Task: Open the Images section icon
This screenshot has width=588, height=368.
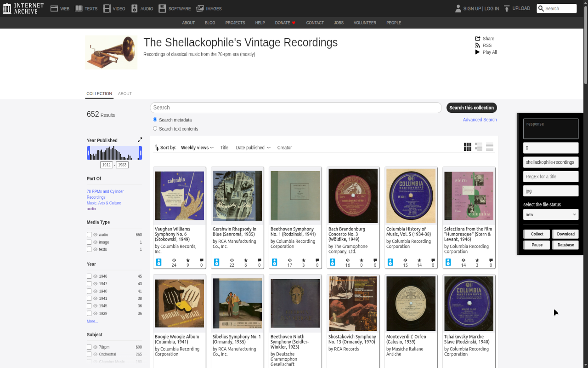Action: [x=200, y=8]
